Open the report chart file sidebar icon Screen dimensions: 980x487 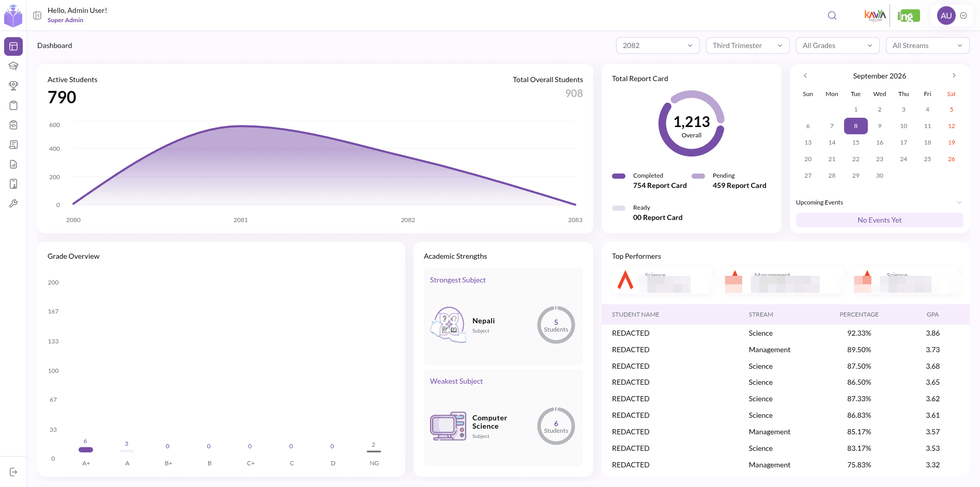tap(13, 164)
